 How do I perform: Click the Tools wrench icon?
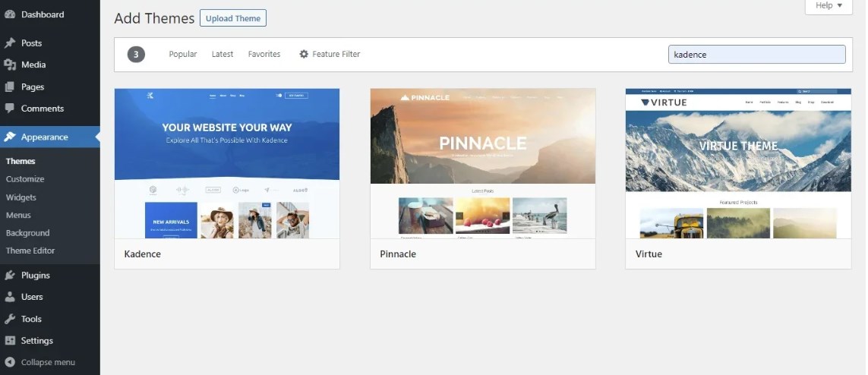click(9, 319)
